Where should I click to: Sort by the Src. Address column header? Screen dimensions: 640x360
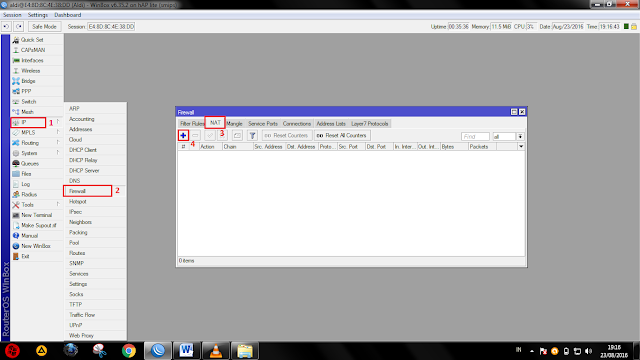(269, 147)
